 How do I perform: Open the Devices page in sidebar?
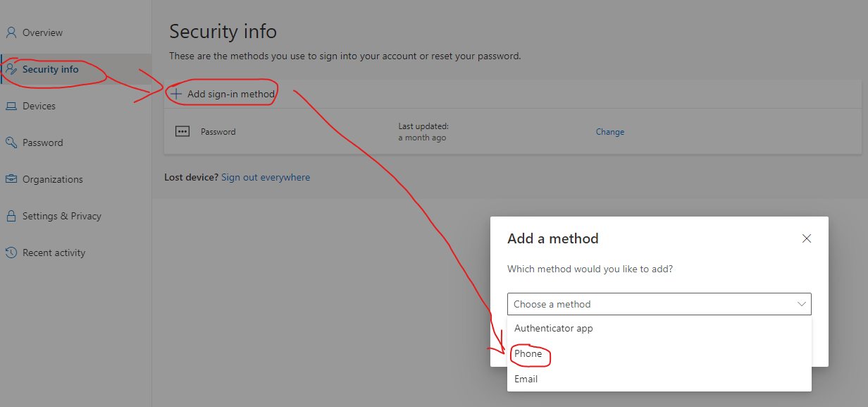tap(39, 106)
